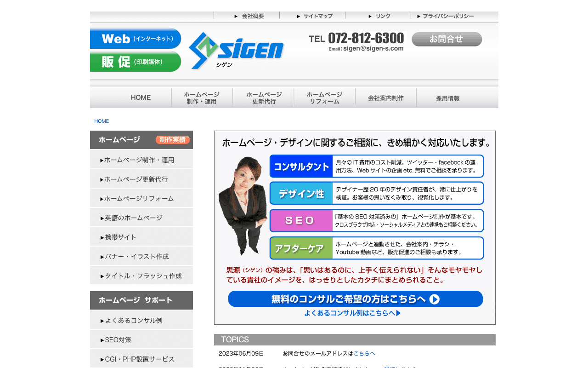This screenshot has height=368, width=588.
Task: Open 採用情報 navigation tab
Action: 447,98
